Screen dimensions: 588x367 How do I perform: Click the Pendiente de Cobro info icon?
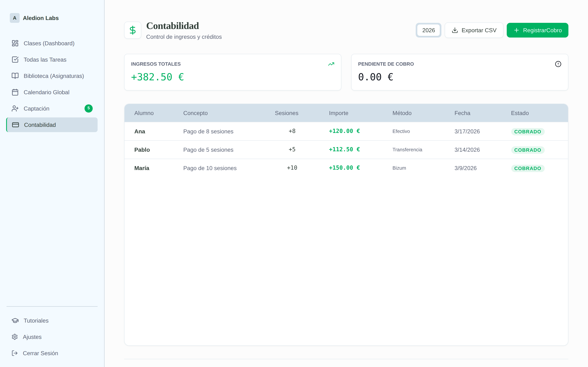point(558,64)
